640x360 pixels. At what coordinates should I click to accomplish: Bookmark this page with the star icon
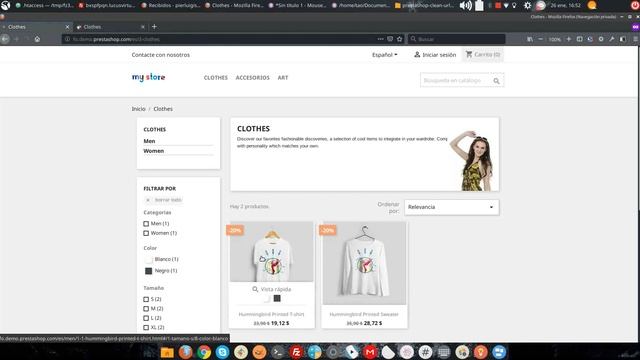400,39
